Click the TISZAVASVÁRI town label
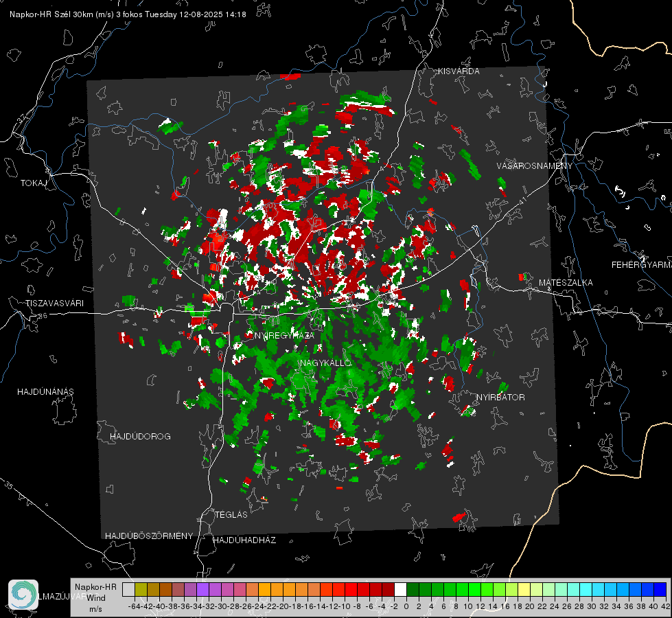Screen dimensions: 672x618 click(x=54, y=304)
